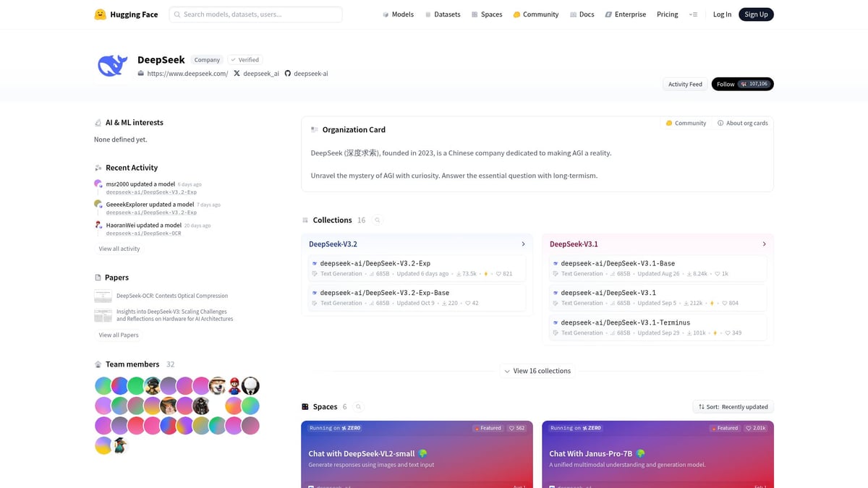Screen dimensions: 868x488
Task: Expand View 16 collections
Action: [x=537, y=371]
